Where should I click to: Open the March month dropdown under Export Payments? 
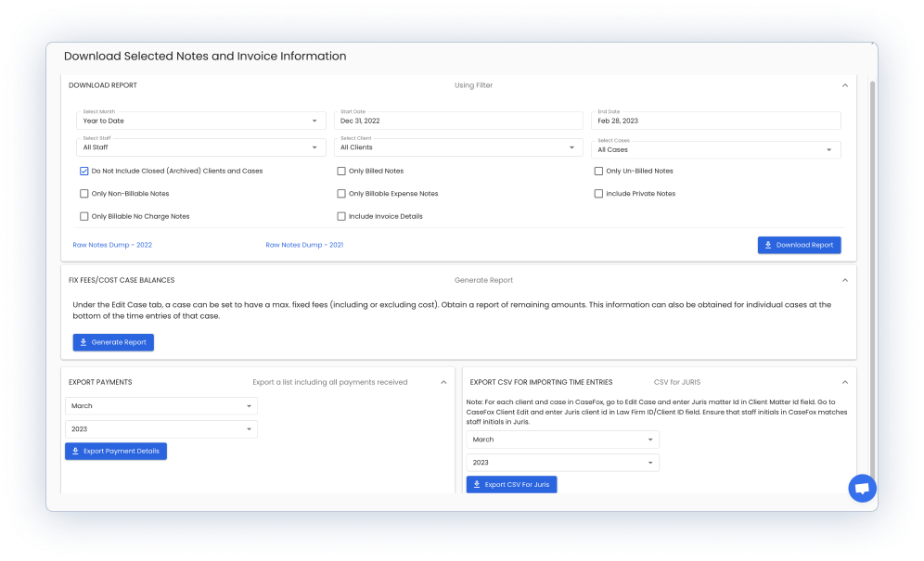tap(160, 405)
